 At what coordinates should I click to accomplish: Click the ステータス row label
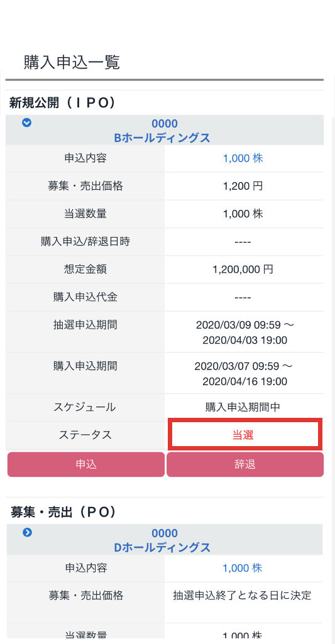tap(85, 435)
